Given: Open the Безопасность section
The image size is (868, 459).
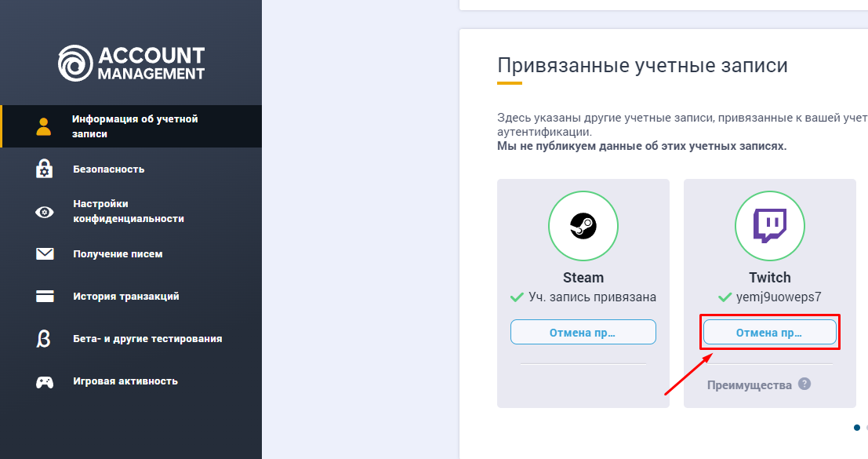Looking at the screenshot, I should click(109, 169).
